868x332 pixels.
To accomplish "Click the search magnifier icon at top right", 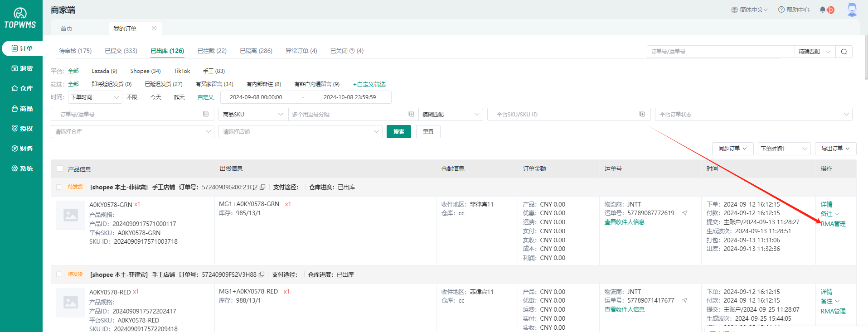I will click(x=844, y=52).
